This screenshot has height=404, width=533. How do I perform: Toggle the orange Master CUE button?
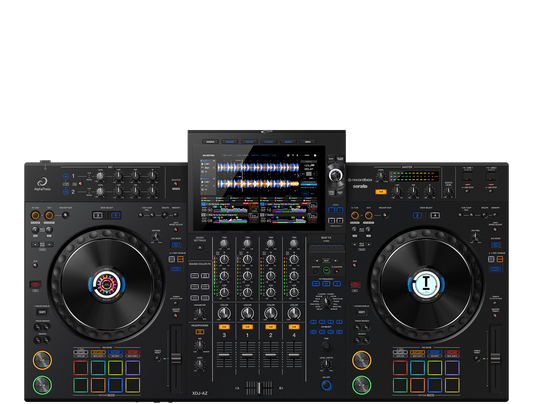tap(381, 192)
